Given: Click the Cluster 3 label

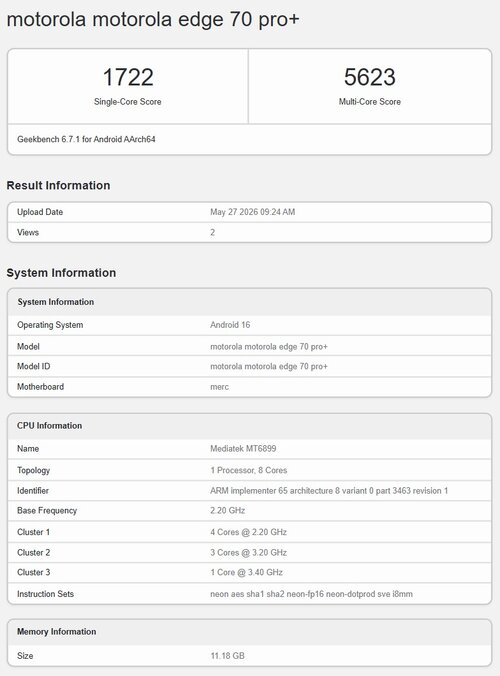Looking at the screenshot, I should [x=34, y=573].
